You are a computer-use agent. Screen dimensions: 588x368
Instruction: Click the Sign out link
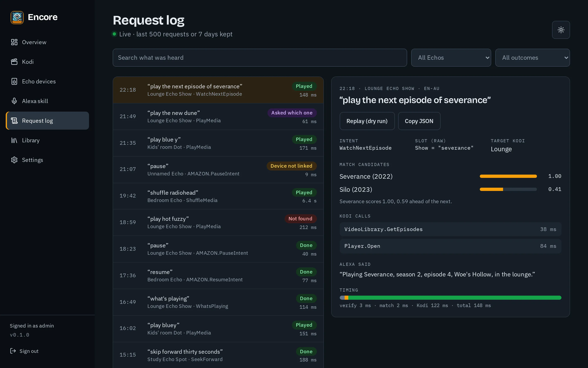[x=24, y=351]
